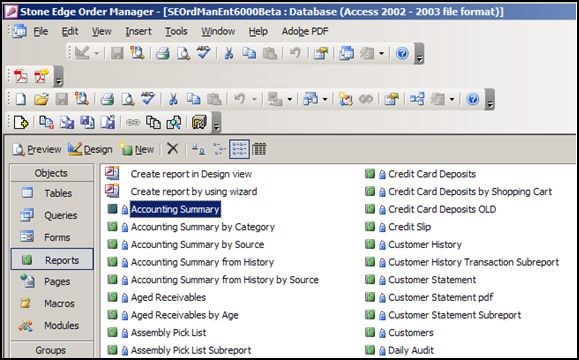
Task: Click the Design button
Action: [x=90, y=150]
